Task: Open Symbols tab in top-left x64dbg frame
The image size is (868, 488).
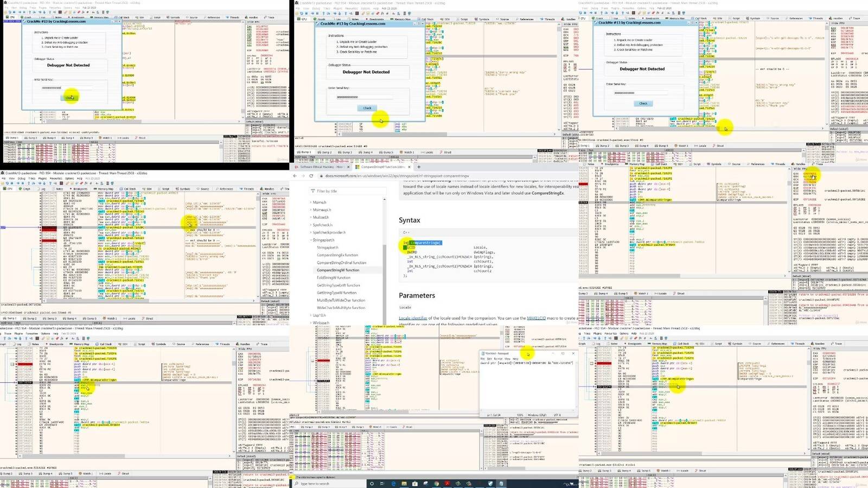Action: pos(173,17)
